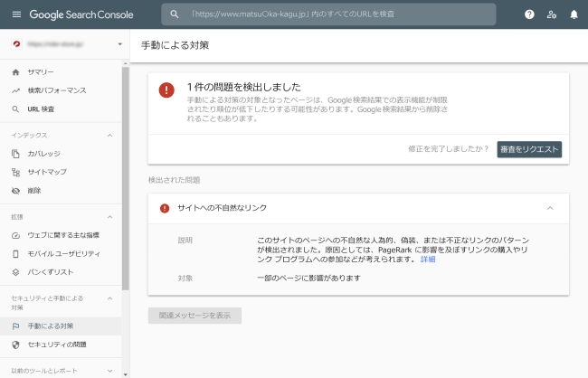The width and height of the screenshot is (588, 378).
Task: Click the flag icon for 手動による対策
Action: coord(15,326)
